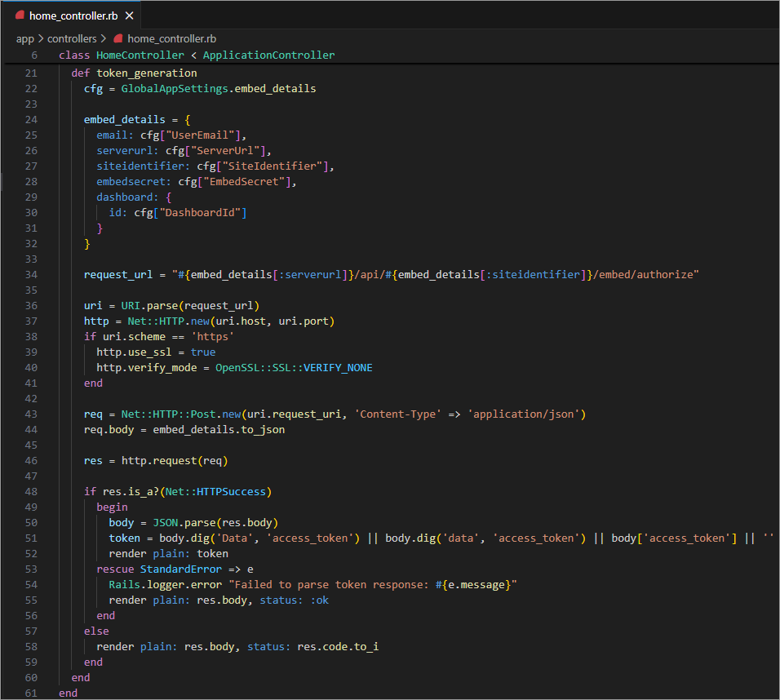The image size is (780, 700).
Task: Click the Ruby file icon in the breadcrumb
Action: coord(118,38)
